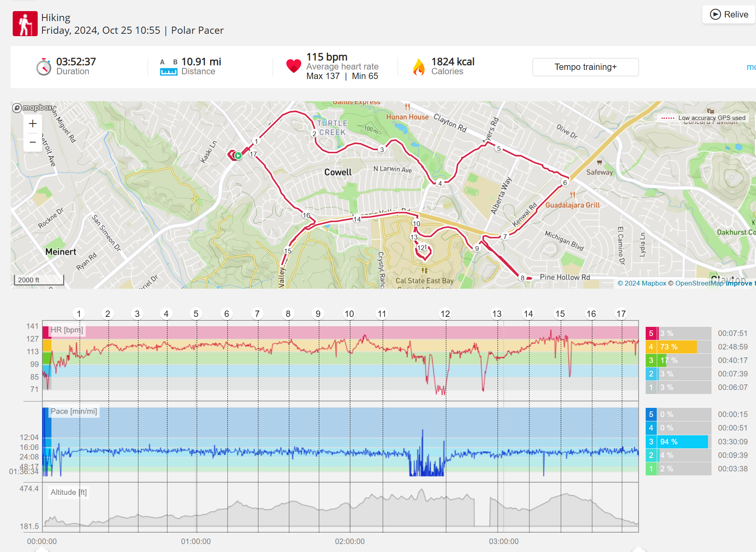Click mile marker 8 on the map
The height and width of the screenshot is (552, 756).
pyautogui.click(x=523, y=278)
